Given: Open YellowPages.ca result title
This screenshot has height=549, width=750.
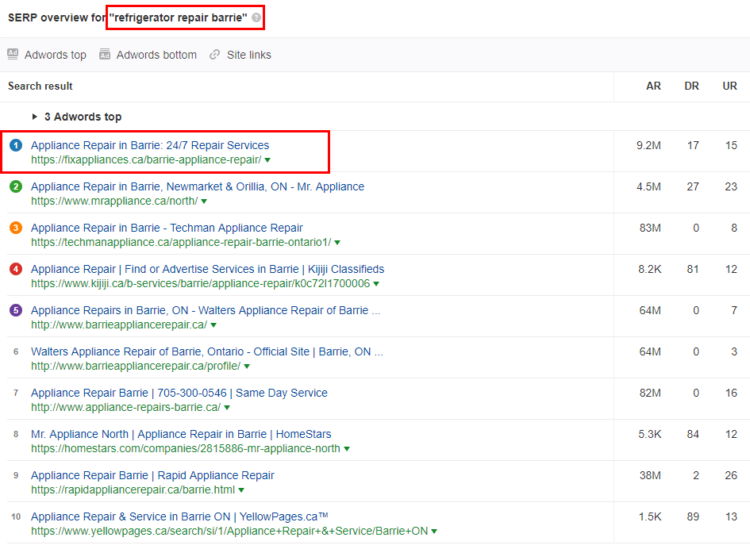Looking at the screenshot, I should [179, 516].
